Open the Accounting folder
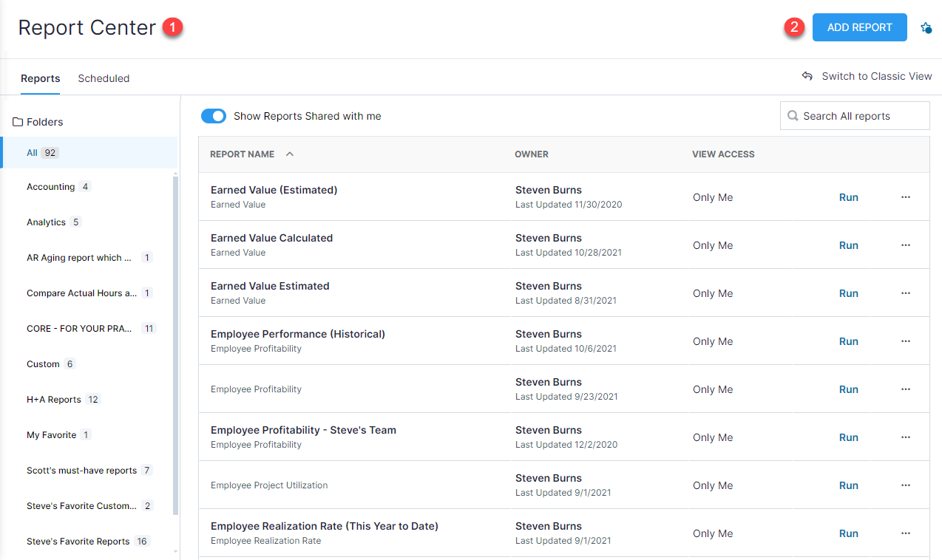The width and height of the screenshot is (942, 560). 50,187
